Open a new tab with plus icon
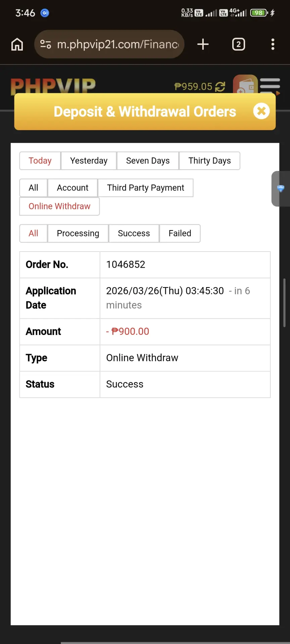The image size is (290, 644). [203, 44]
